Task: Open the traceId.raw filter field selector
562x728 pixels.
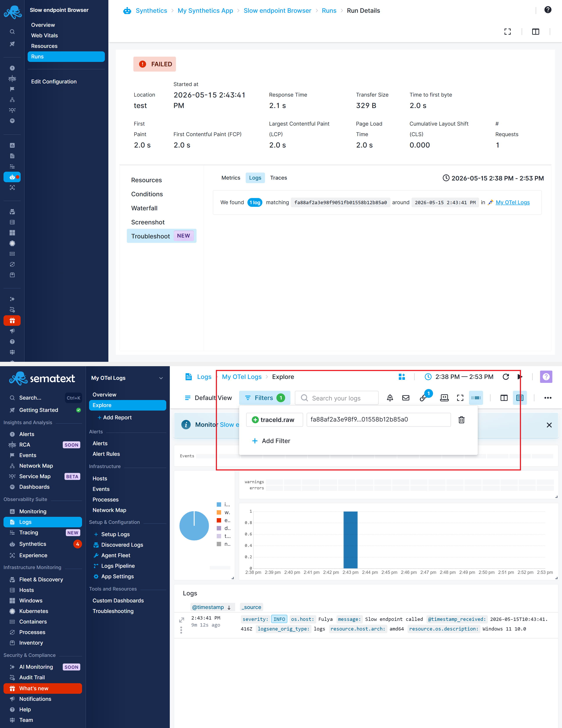Action: tap(274, 420)
